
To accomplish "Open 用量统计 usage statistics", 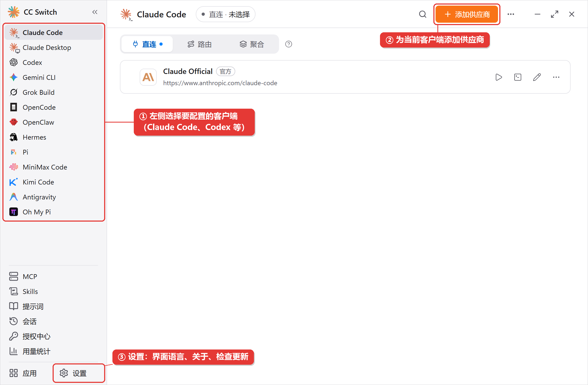I will tap(54, 351).
